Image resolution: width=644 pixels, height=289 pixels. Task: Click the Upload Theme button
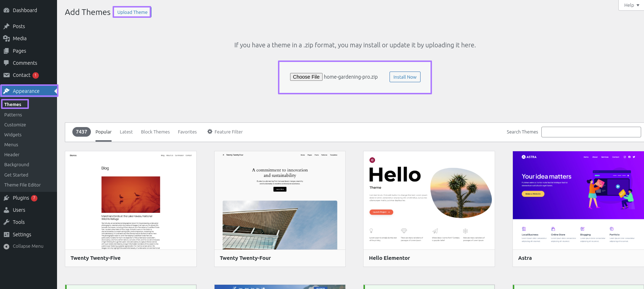tap(132, 12)
